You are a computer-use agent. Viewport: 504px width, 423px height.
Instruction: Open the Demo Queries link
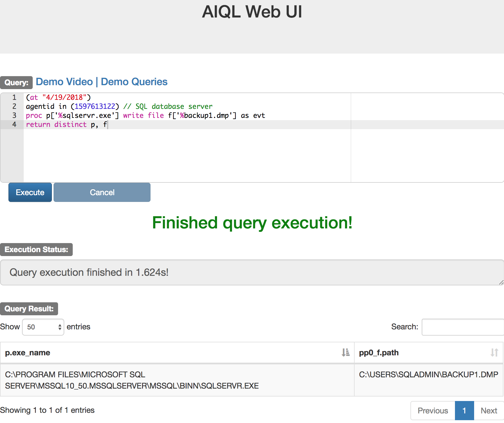tap(134, 82)
